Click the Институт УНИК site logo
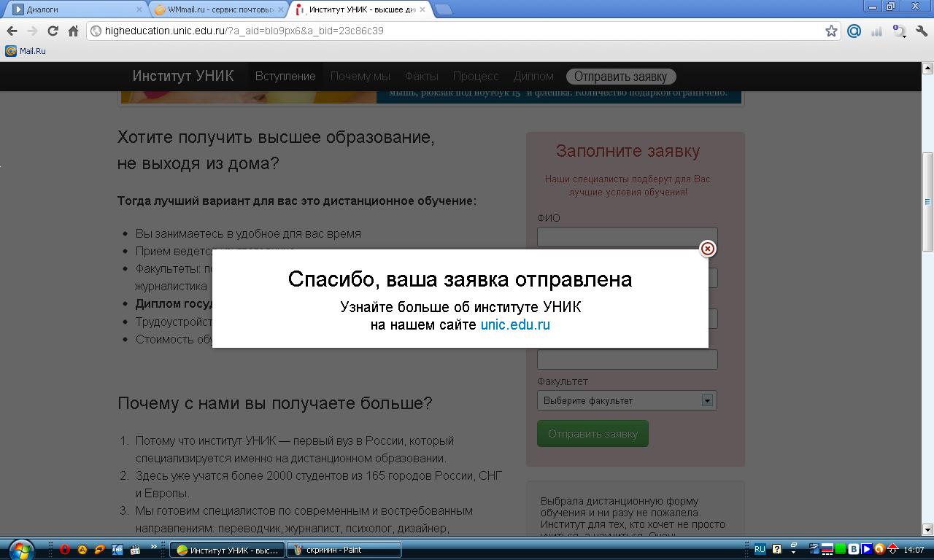934x560 pixels. [x=183, y=76]
